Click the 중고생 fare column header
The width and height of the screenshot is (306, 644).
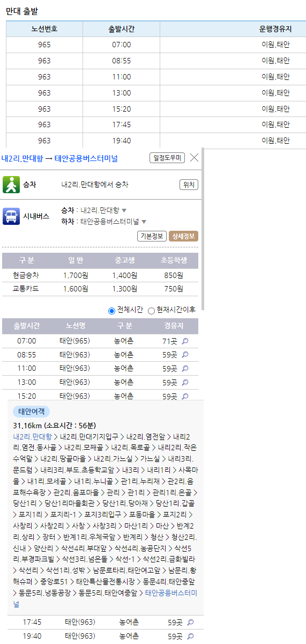pyautogui.click(x=125, y=261)
